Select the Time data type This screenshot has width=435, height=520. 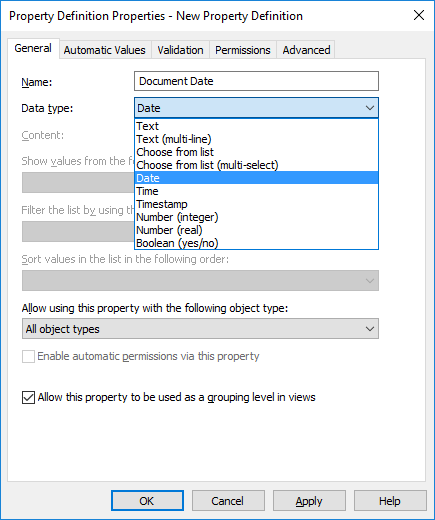(256, 191)
